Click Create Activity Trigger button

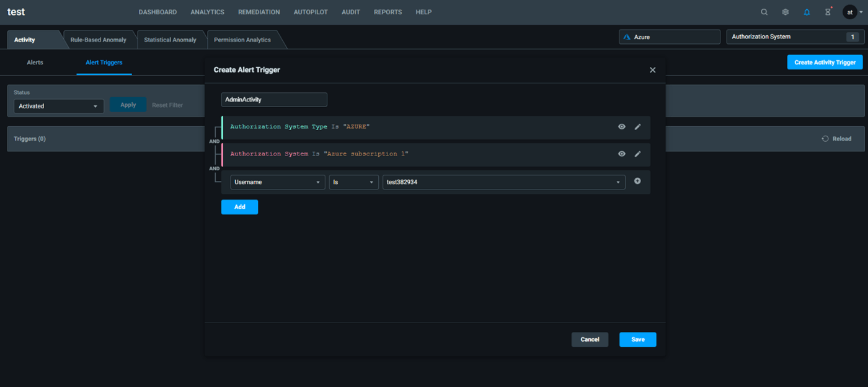coord(825,62)
